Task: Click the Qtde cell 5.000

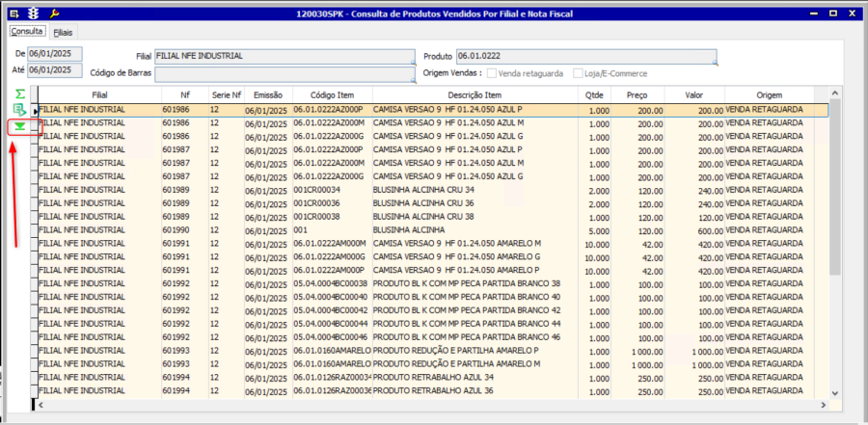Action: [594, 230]
